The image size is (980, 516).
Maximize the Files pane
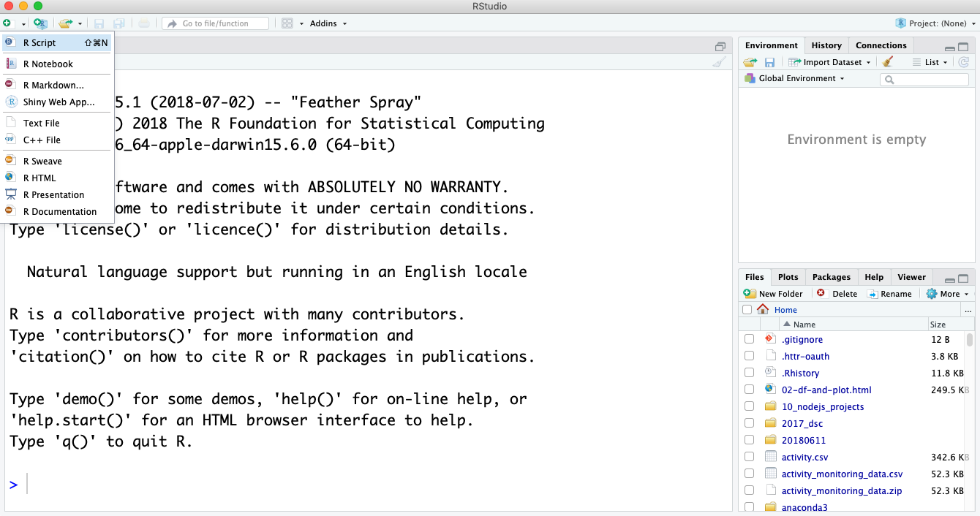(x=963, y=278)
